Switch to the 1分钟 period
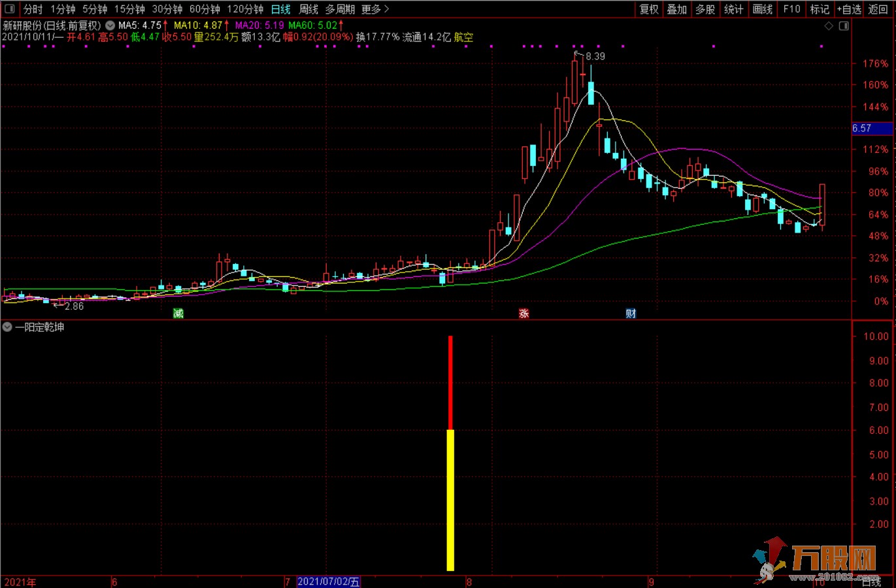Image resolution: width=896 pixels, height=588 pixels. pyautogui.click(x=63, y=9)
